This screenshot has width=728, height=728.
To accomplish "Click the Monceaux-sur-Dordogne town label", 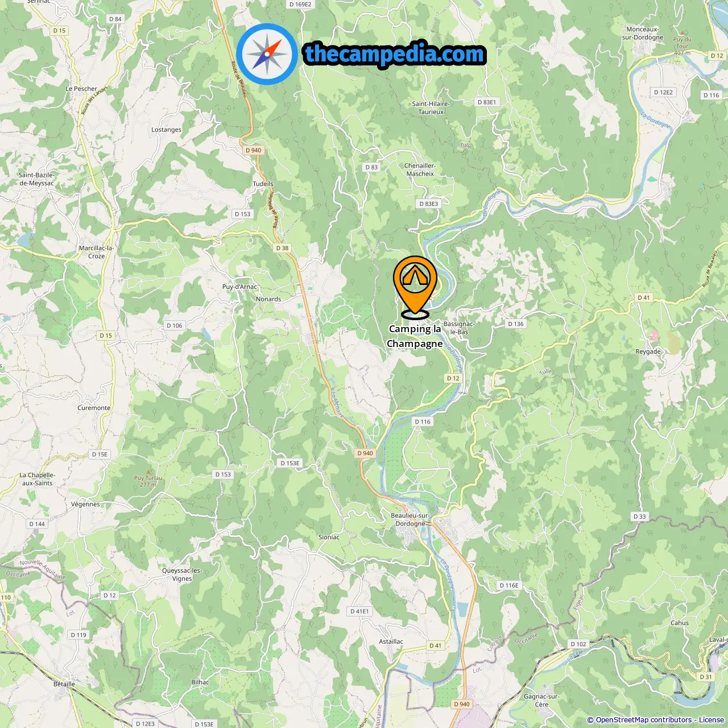I will (x=643, y=34).
